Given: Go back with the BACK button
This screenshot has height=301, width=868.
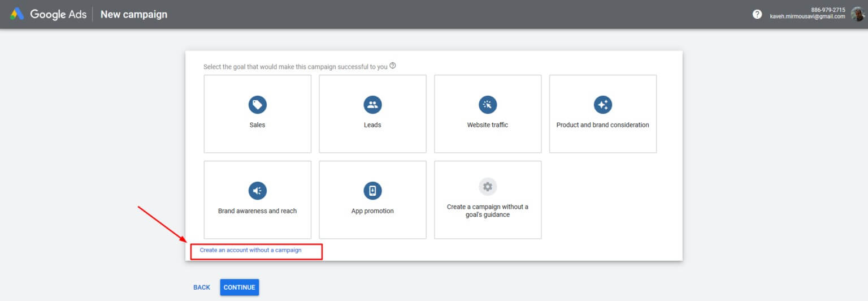Looking at the screenshot, I should (202, 287).
